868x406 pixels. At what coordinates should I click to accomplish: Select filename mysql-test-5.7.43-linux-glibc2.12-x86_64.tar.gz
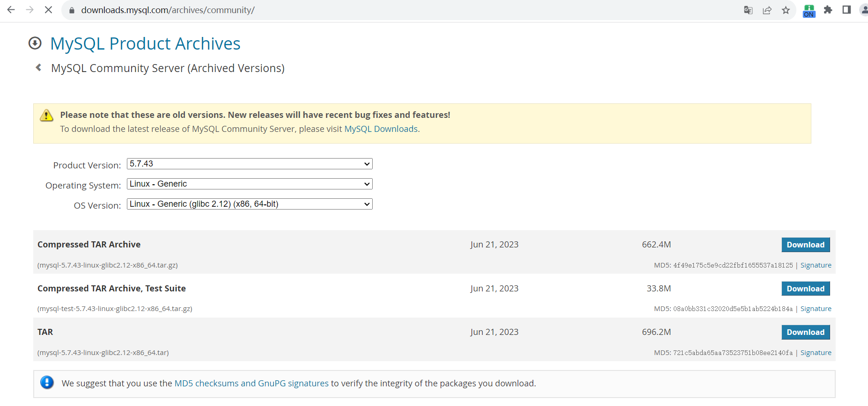point(115,309)
